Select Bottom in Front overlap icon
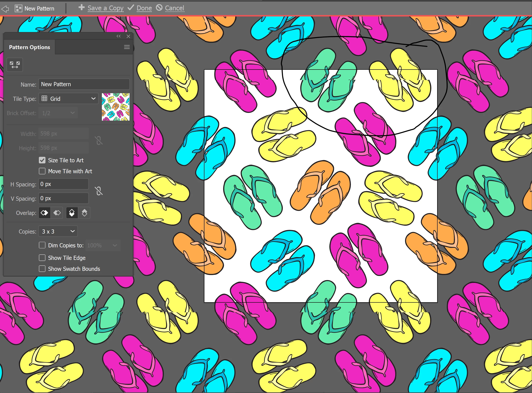This screenshot has width=532, height=393. coord(84,213)
